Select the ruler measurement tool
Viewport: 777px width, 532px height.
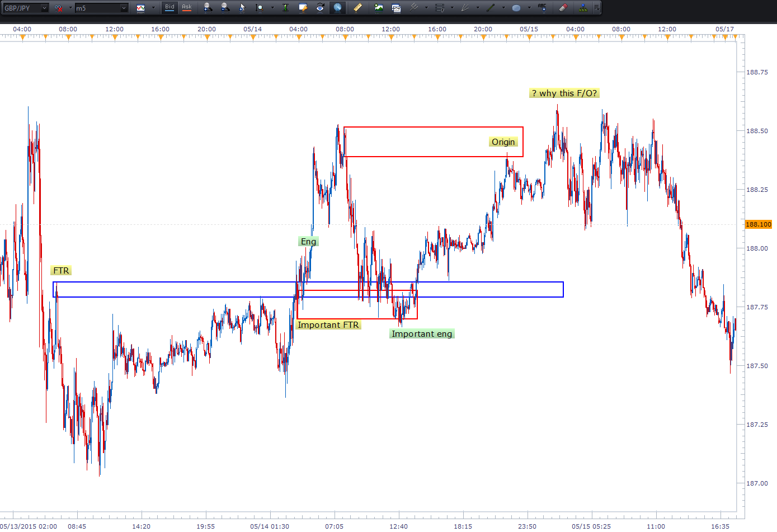(x=357, y=8)
